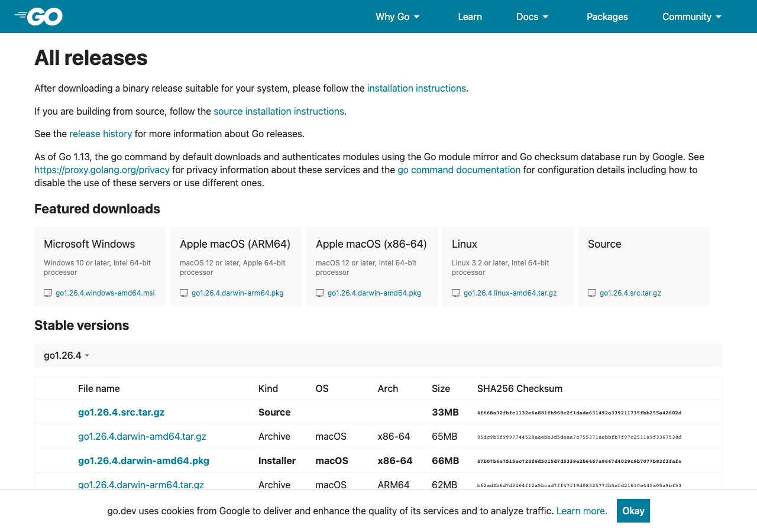The height and width of the screenshot is (532, 757).
Task: Click the Apple macOS (x86-64) card title
Action: coord(371,244)
